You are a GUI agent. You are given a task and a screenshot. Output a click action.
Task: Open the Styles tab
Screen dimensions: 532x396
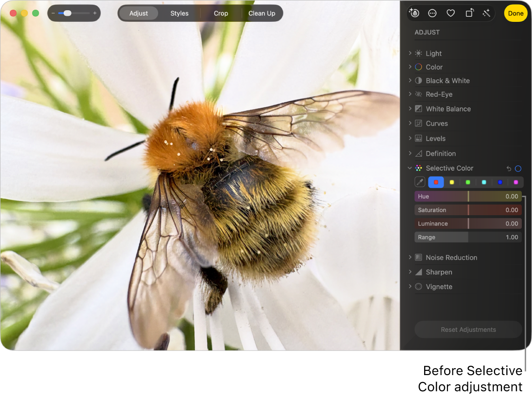(x=180, y=13)
